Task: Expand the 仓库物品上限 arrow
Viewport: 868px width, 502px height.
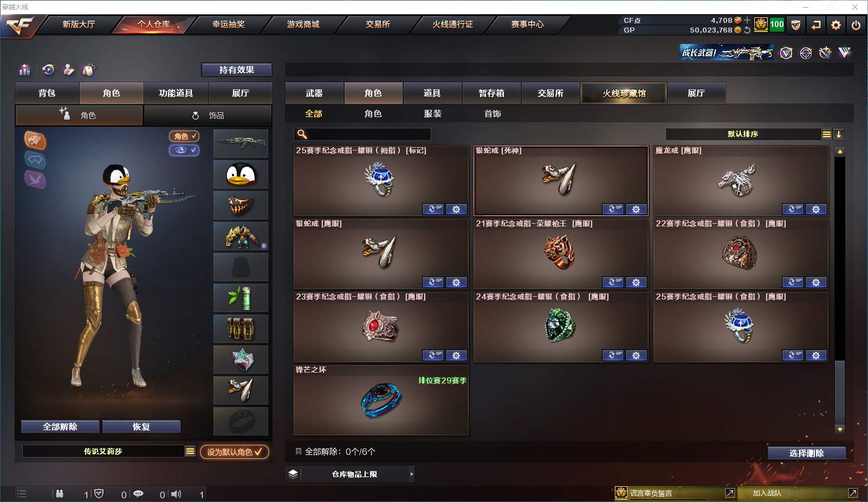Action: coord(412,474)
